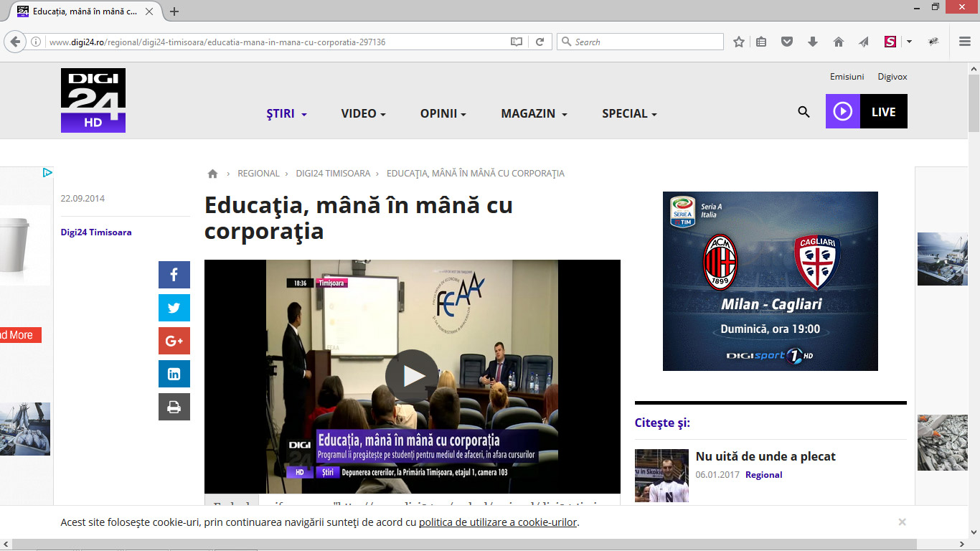980x551 pixels.
Task: Open site information icon in address bar
Action: point(36,42)
